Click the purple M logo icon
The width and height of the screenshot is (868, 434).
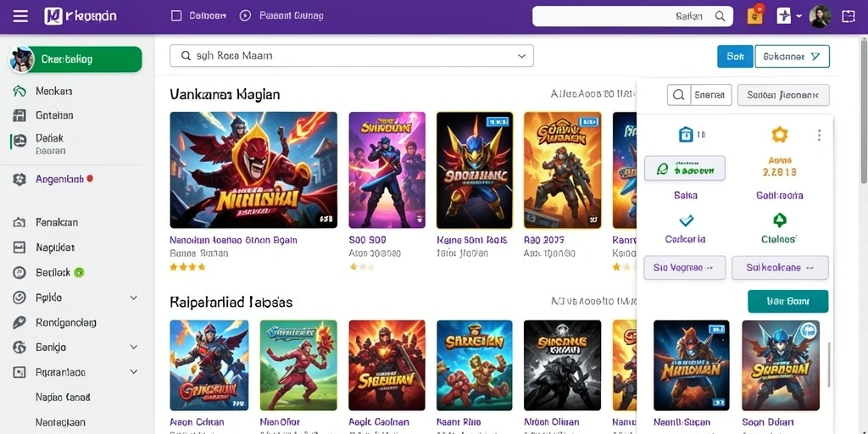click(x=53, y=16)
